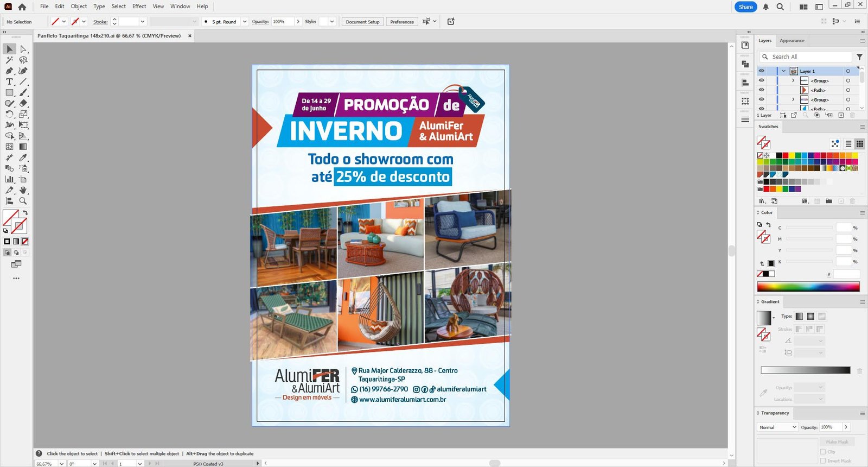The height and width of the screenshot is (467, 868).
Task: Hide the first <Group> sublayer
Action: tap(762, 80)
